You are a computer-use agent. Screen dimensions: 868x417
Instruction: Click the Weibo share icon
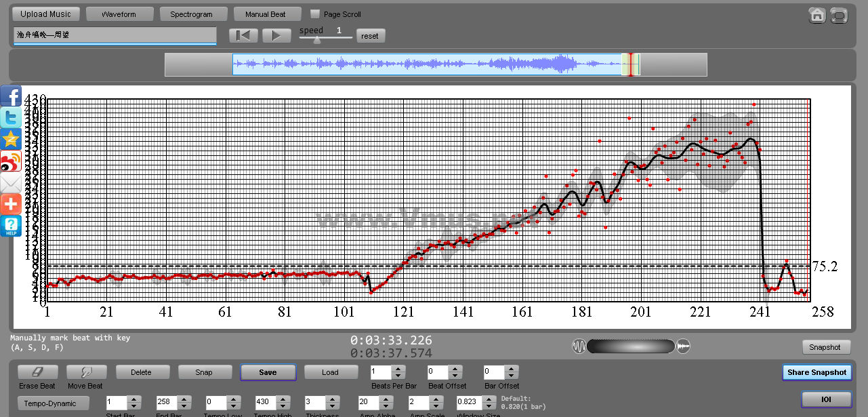coord(11,161)
